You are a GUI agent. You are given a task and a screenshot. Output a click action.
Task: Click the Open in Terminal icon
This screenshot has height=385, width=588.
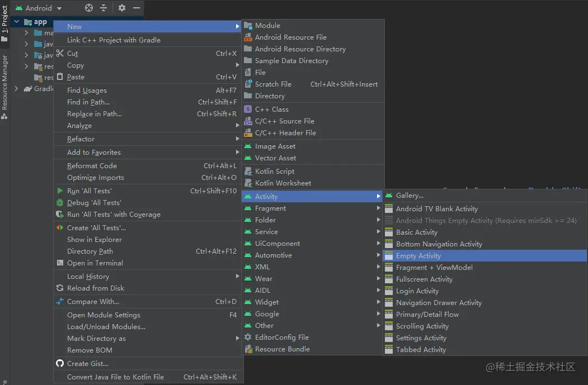point(60,263)
